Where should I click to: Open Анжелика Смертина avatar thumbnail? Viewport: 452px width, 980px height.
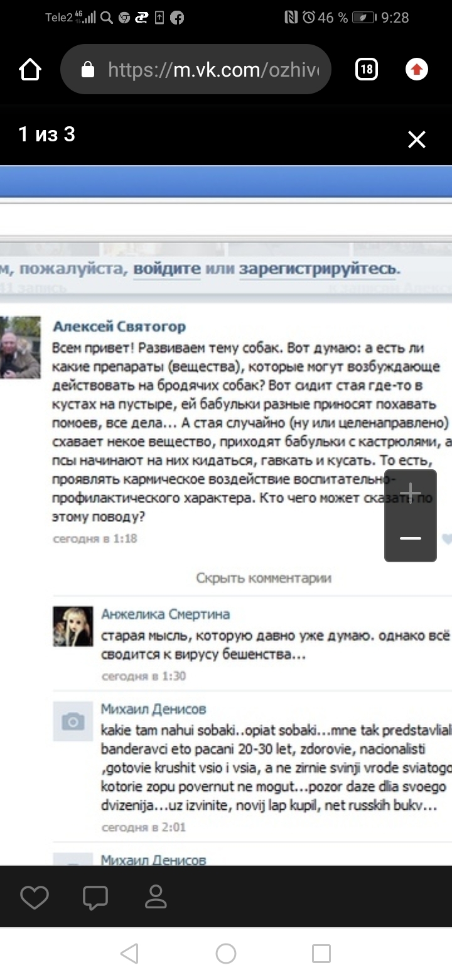[x=73, y=626]
